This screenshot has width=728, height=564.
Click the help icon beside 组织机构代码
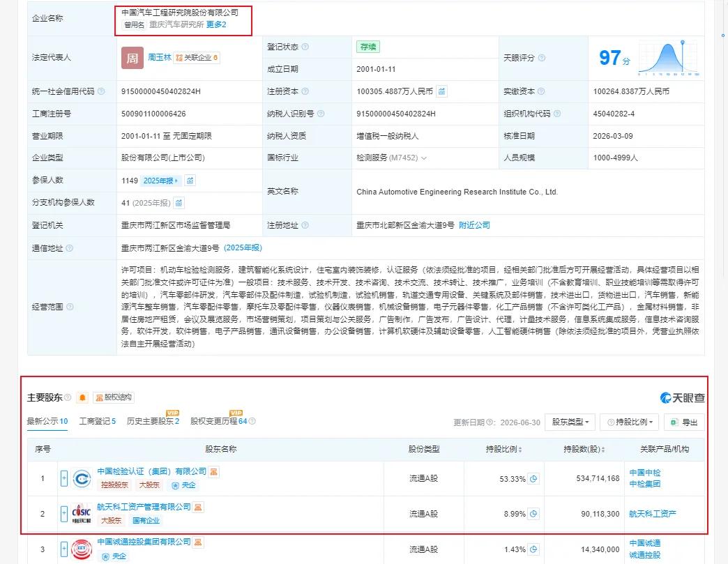[557, 114]
